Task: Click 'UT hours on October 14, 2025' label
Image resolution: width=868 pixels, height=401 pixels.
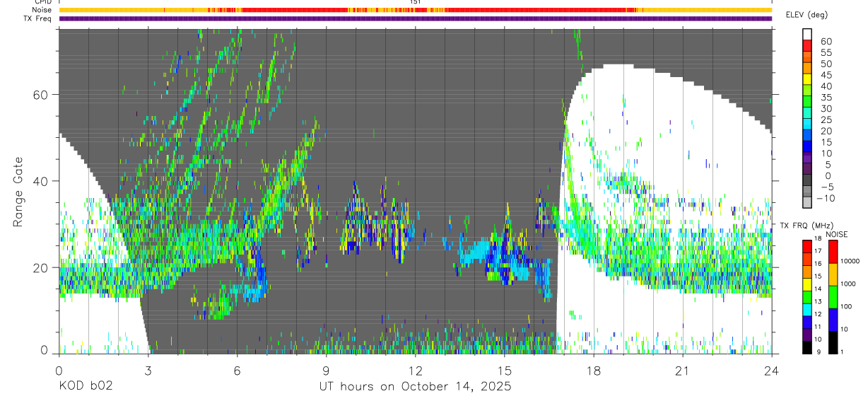Action: (415, 387)
